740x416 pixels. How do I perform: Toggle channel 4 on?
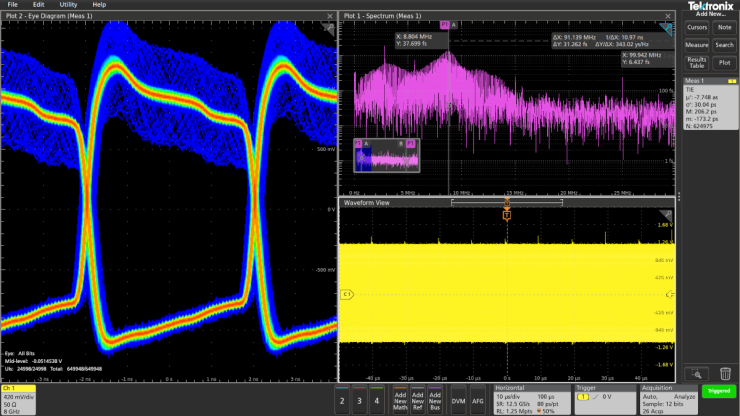click(x=377, y=400)
